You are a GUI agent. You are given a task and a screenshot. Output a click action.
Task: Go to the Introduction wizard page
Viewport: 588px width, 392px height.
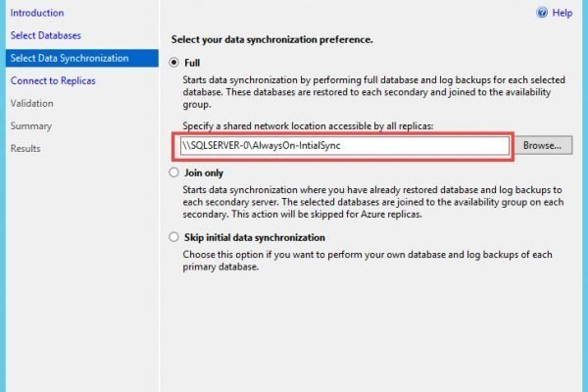(x=37, y=13)
